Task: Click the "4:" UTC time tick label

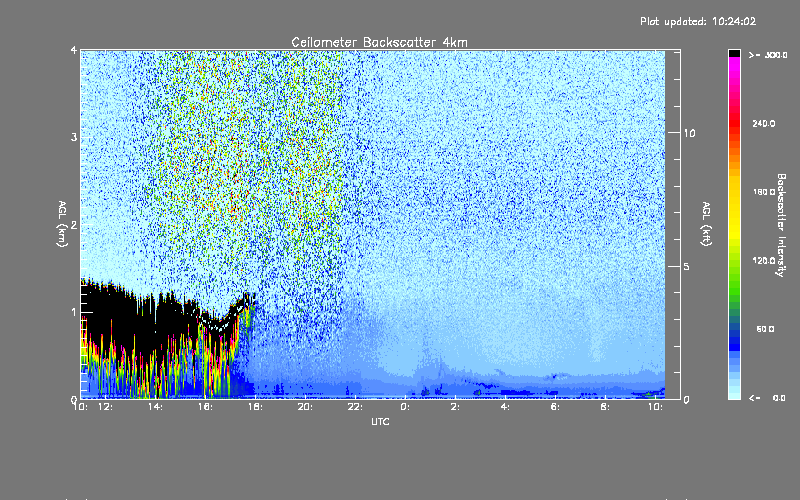Action: point(505,407)
